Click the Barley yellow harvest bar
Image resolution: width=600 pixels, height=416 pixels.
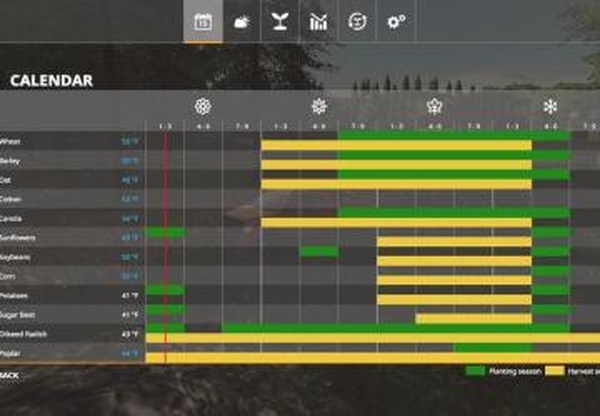396,165
